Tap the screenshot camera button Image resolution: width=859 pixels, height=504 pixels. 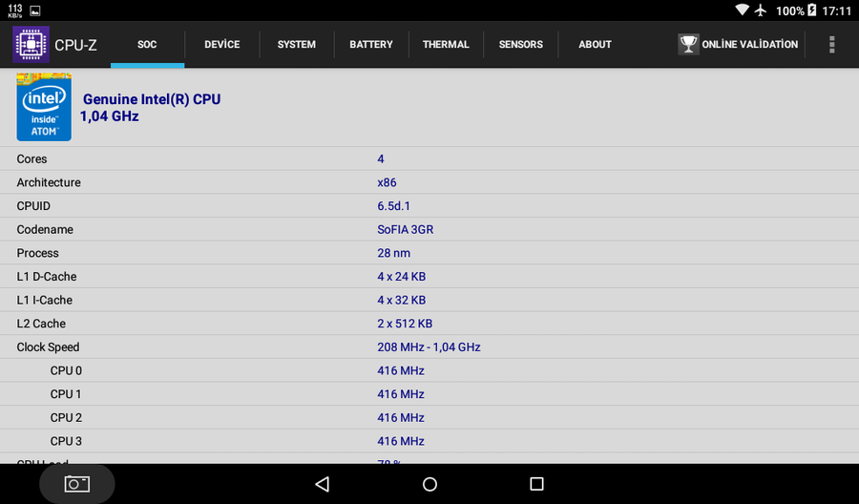click(x=76, y=484)
